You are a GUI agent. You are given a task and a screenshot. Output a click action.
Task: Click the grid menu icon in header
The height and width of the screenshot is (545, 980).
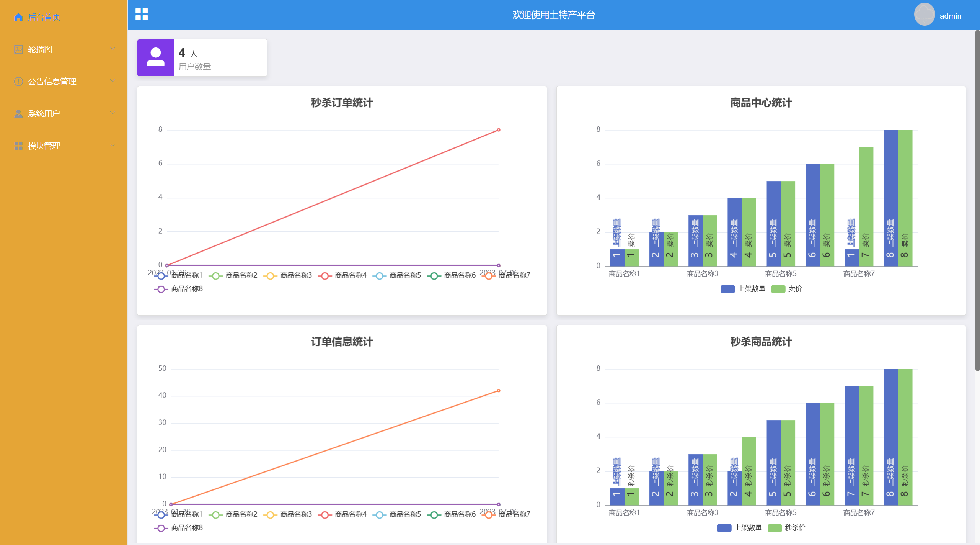[x=142, y=15]
